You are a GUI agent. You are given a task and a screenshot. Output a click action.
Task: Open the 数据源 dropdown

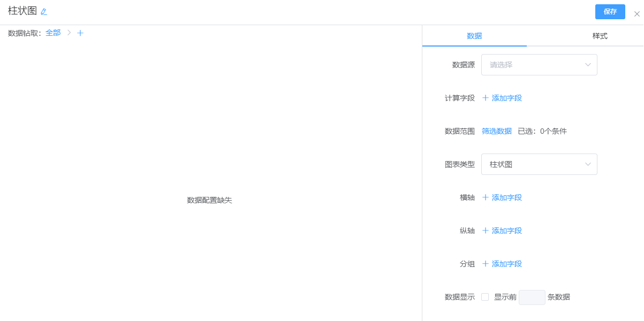[x=539, y=65]
